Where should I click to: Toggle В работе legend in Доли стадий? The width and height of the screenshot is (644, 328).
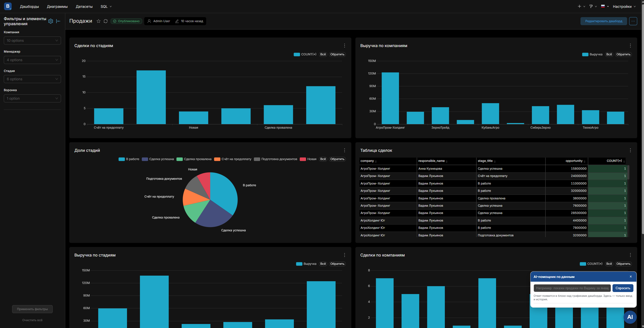pyautogui.click(x=129, y=159)
